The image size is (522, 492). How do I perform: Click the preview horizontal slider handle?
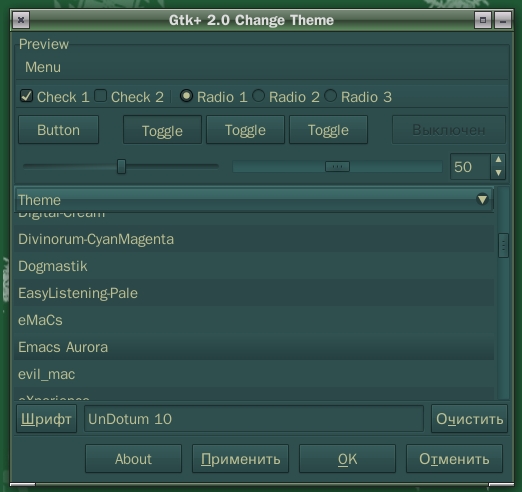click(x=121, y=166)
